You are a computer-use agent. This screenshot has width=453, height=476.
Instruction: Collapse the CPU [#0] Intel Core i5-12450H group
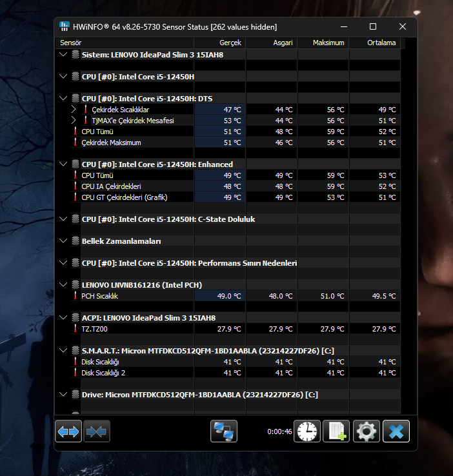click(63, 77)
